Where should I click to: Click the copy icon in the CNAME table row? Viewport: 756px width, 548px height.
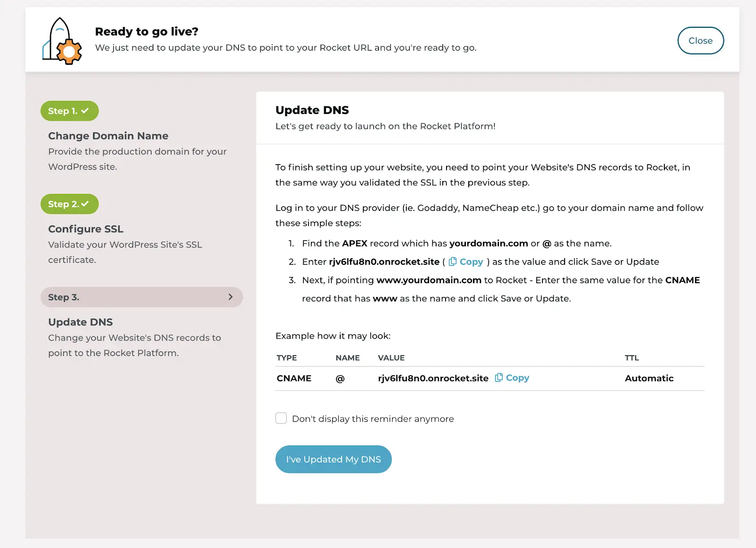(x=498, y=377)
